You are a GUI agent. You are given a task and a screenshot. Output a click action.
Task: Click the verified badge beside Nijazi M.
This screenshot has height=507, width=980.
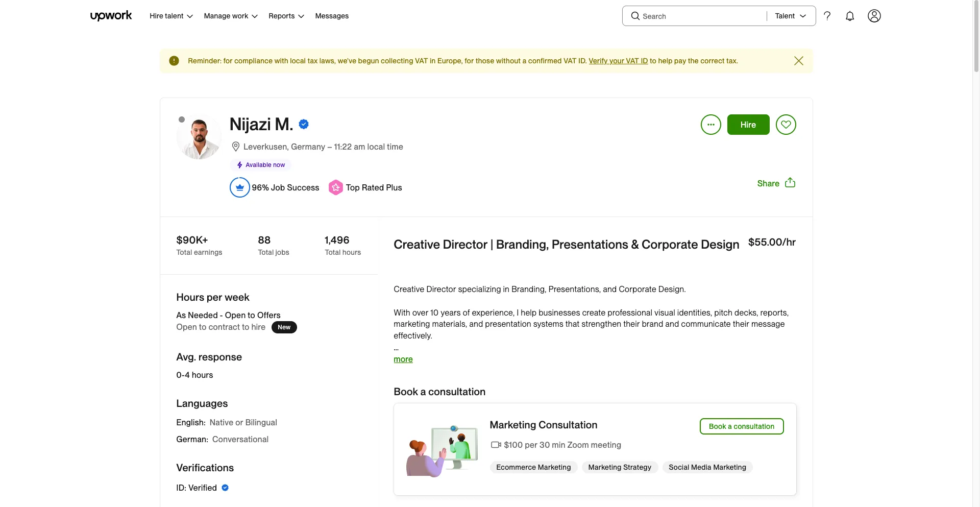point(304,124)
